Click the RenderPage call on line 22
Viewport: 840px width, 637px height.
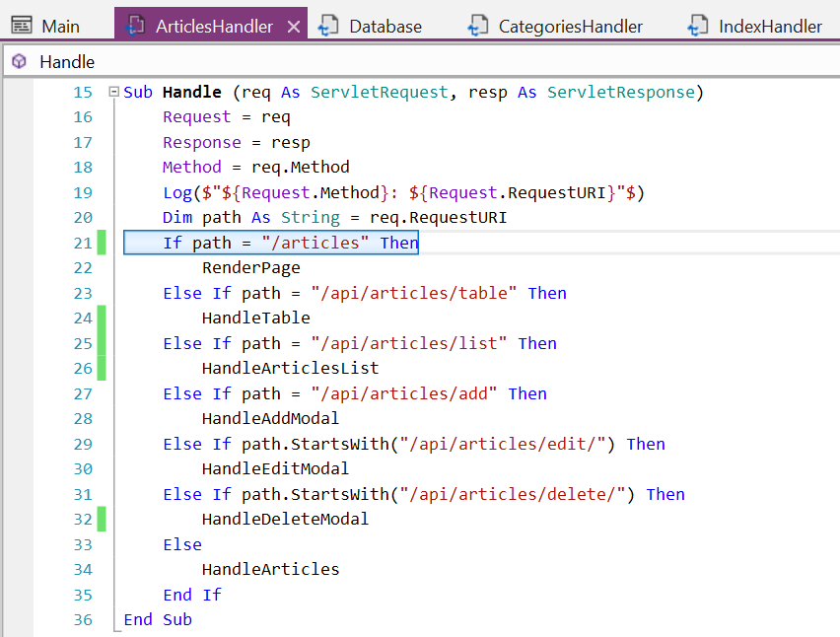click(x=250, y=267)
